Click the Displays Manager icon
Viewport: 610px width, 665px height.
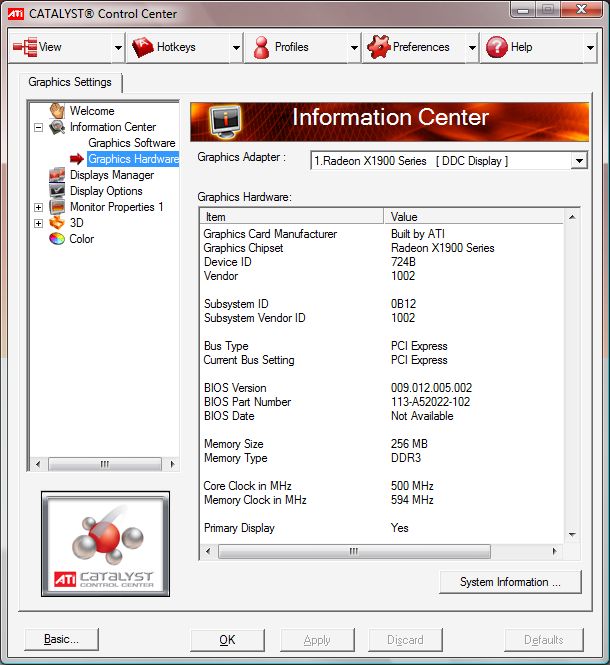57,175
